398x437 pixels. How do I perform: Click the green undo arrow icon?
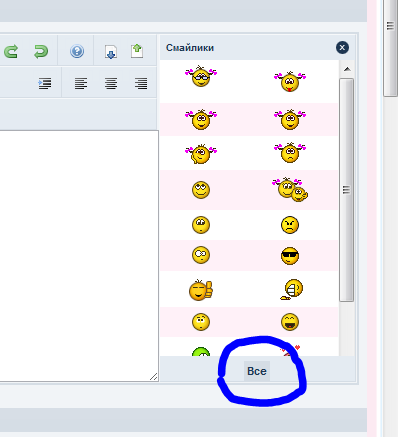pyautogui.click(x=41, y=51)
